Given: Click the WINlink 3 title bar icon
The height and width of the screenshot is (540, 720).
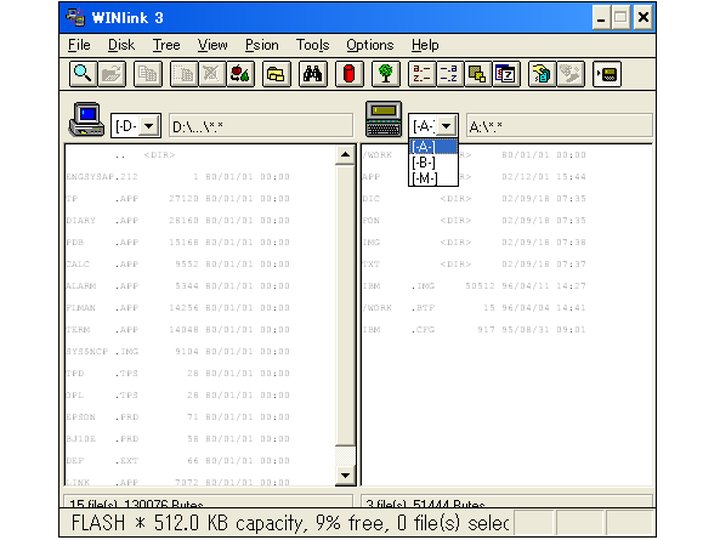Looking at the screenshot, I should pyautogui.click(x=75, y=17).
